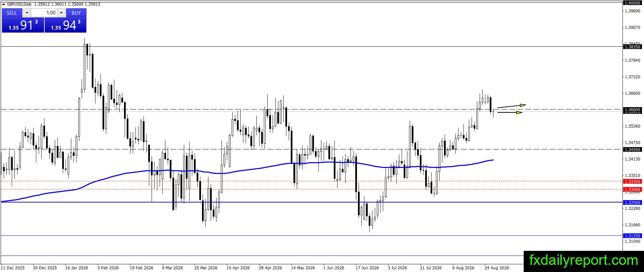Select the upper yellow arrow object

tap(512, 106)
